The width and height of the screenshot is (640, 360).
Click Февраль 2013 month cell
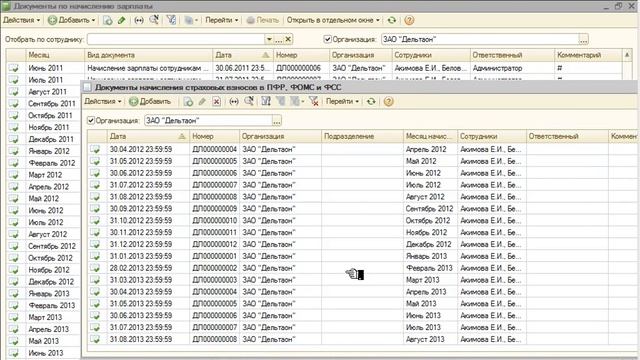tap(430, 268)
